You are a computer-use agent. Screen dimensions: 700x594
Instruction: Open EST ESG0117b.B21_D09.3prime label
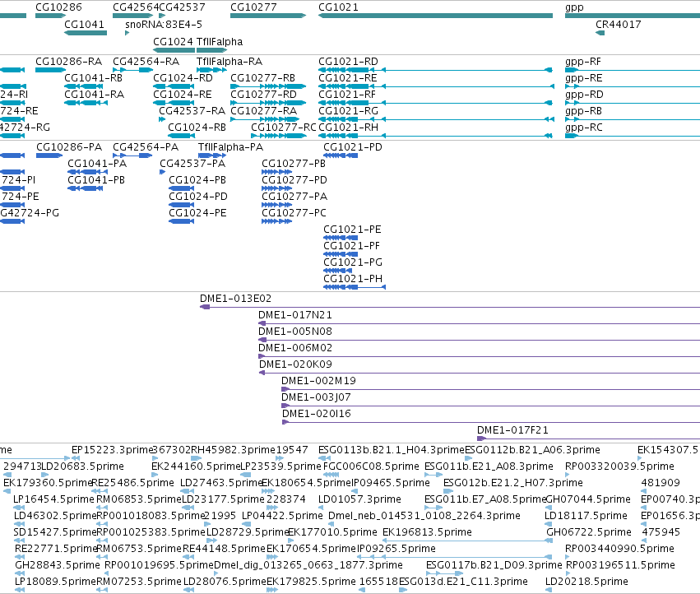point(494,565)
